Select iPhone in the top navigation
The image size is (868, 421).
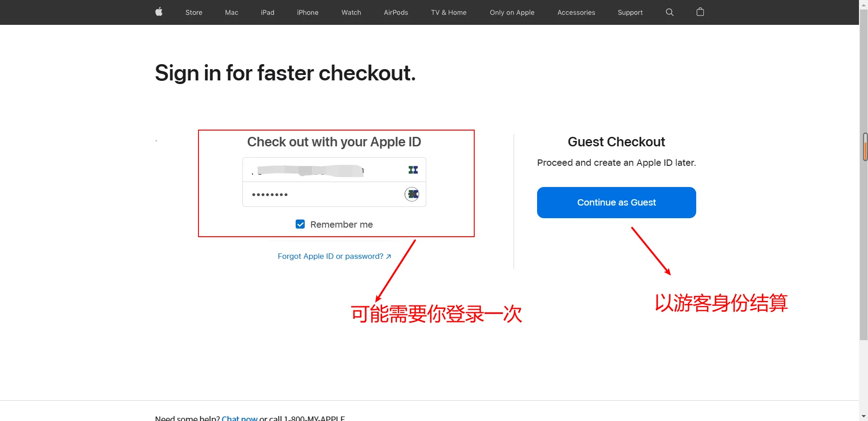pyautogui.click(x=308, y=12)
